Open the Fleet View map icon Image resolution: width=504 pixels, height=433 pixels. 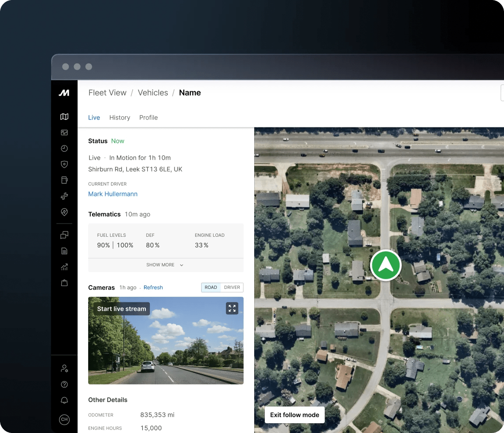(x=64, y=116)
